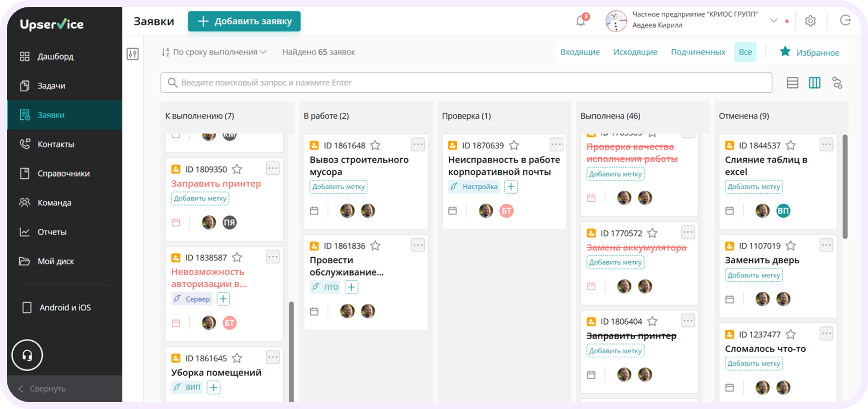This screenshot has width=868, height=409.
Task: Open the linked chain view icon
Action: 837,83
